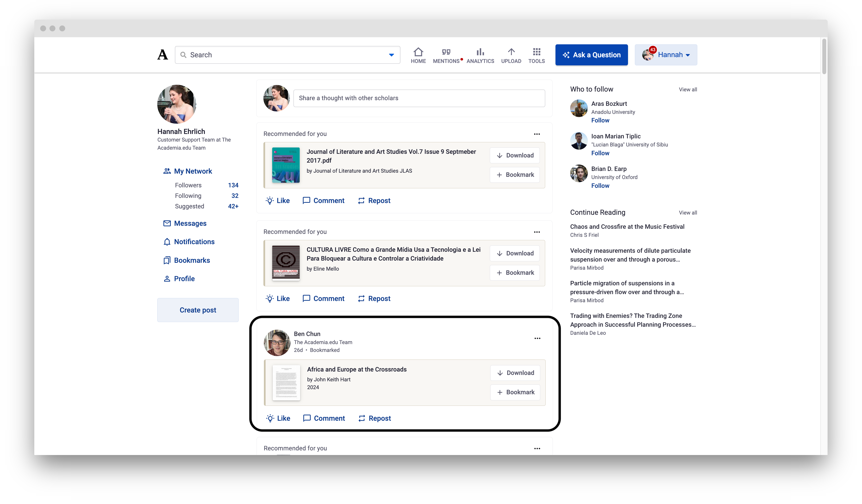Image resolution: width=862 pixels, height=504 pixels.
Task: Open Africa and Europe document thumbnail
Action: 286,383
